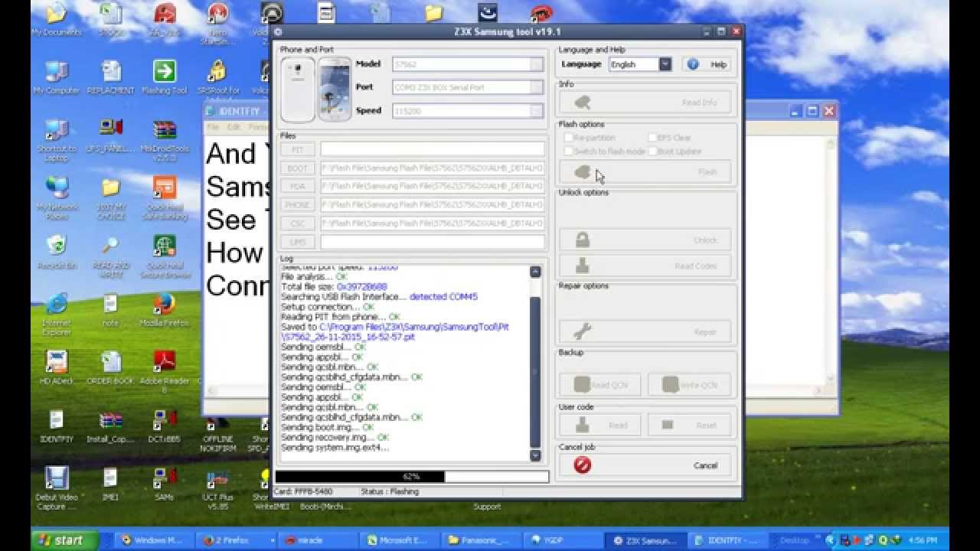This screenshot has width=980, height=551.
Task: Click the Flash button's phone icon
Action: click(583, 172)
